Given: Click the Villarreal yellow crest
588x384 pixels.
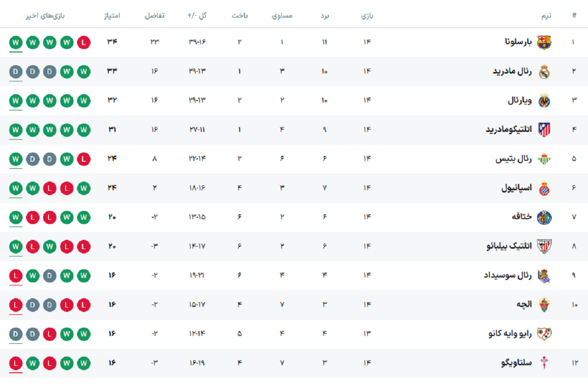Looking at the screenshot, I should [544, 101].
